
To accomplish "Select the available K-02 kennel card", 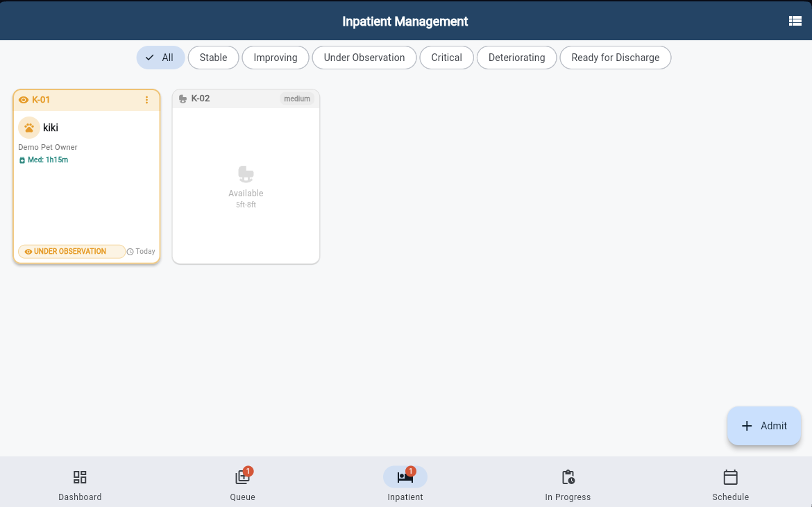I will click(x=246, y=176).
